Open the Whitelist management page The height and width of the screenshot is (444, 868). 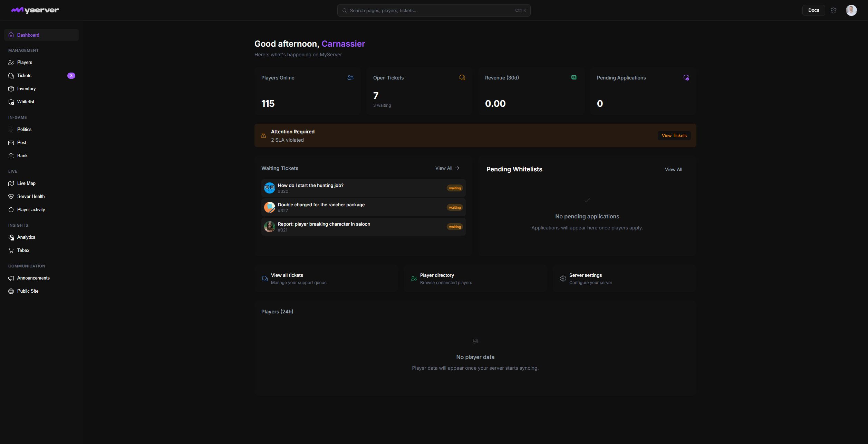click(41, 102)
